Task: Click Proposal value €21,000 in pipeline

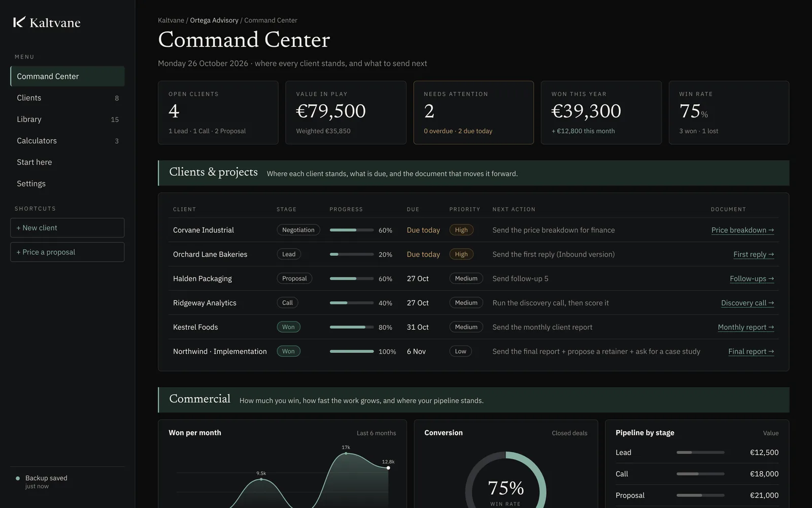Action: point(764,495)
